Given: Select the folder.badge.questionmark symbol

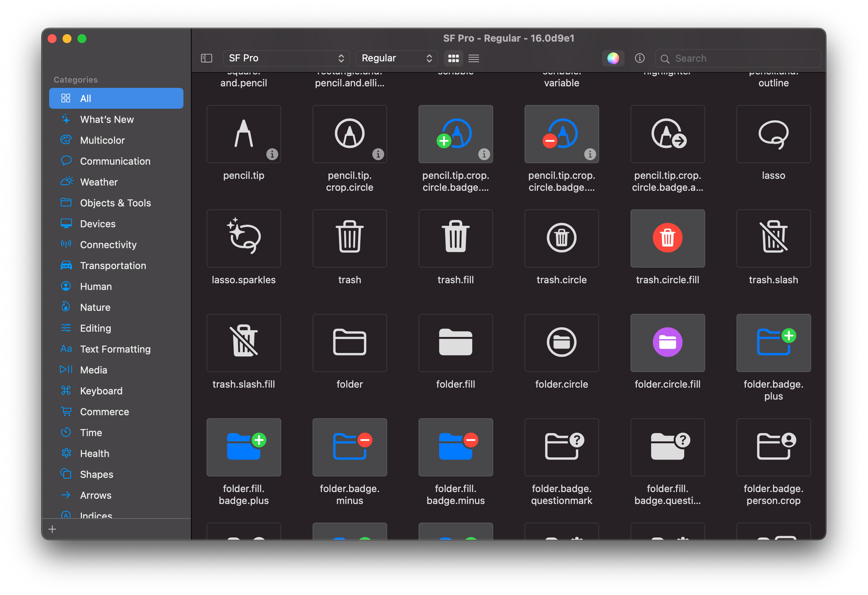Looking at the screenshot, I should coord(561,448).
